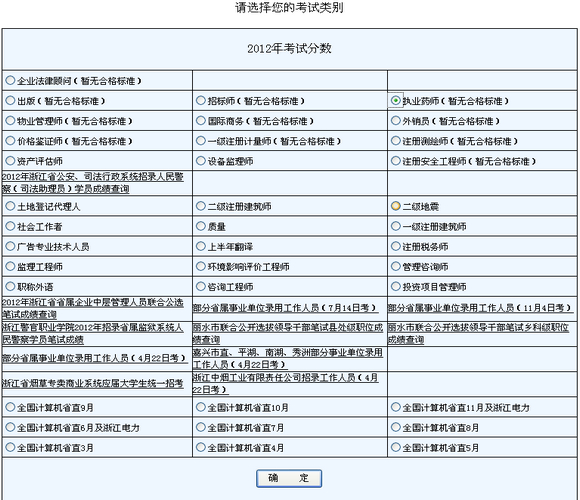Select the 价格鉴证师 radio button

(x=10, y=141)
